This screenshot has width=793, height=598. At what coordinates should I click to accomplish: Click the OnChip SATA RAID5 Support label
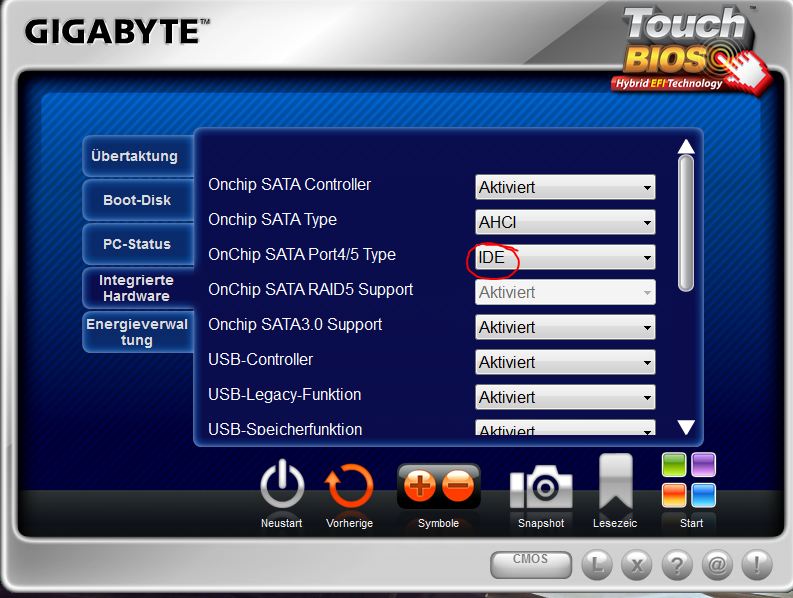pyautogui.click(x=311, y=289)
